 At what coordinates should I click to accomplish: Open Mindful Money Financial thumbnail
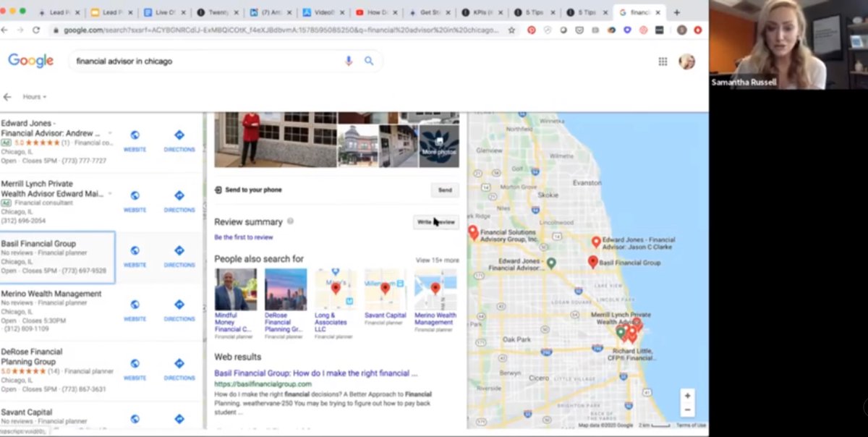click(x=236, y=289)
